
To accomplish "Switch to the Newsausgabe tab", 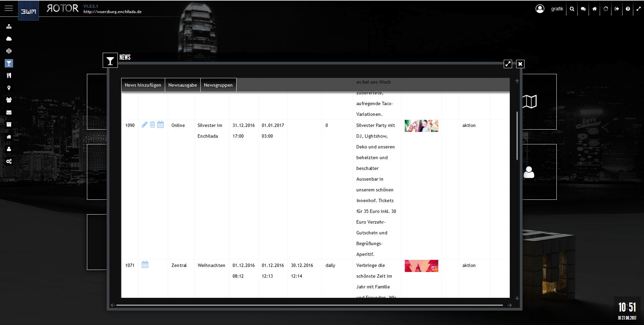I will tap(183, 85).
